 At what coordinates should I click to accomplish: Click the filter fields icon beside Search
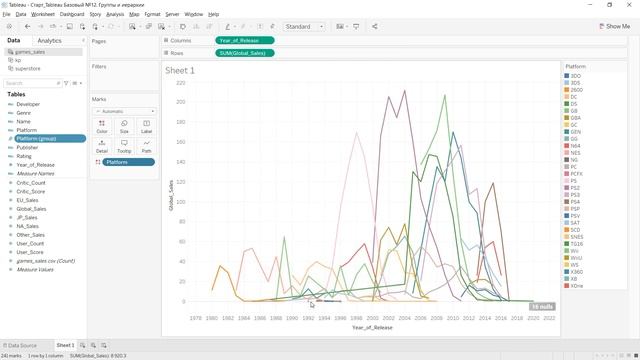pyautogui.click(x=66, y=83)
